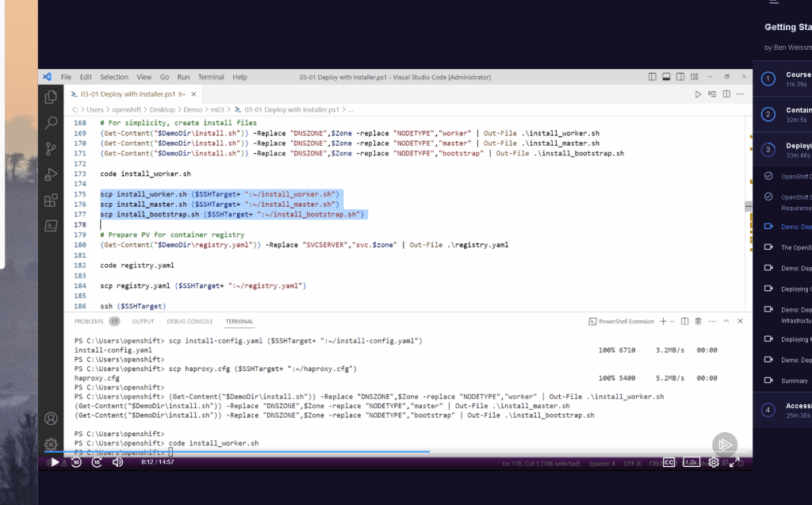The width and height of the screenshot is (812, 505).
Task: Open the Source Control view
Action: [51, 149]
